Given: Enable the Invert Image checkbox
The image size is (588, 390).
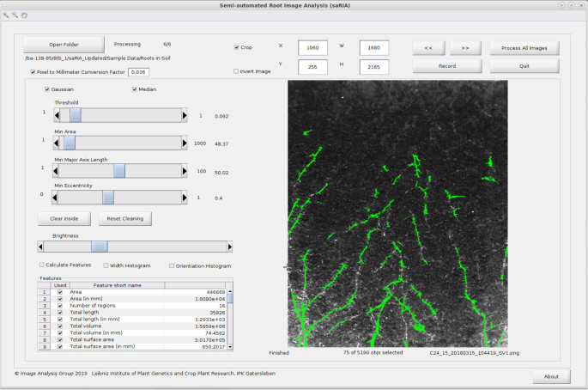Looking at the screenshot, I should 236,71.
